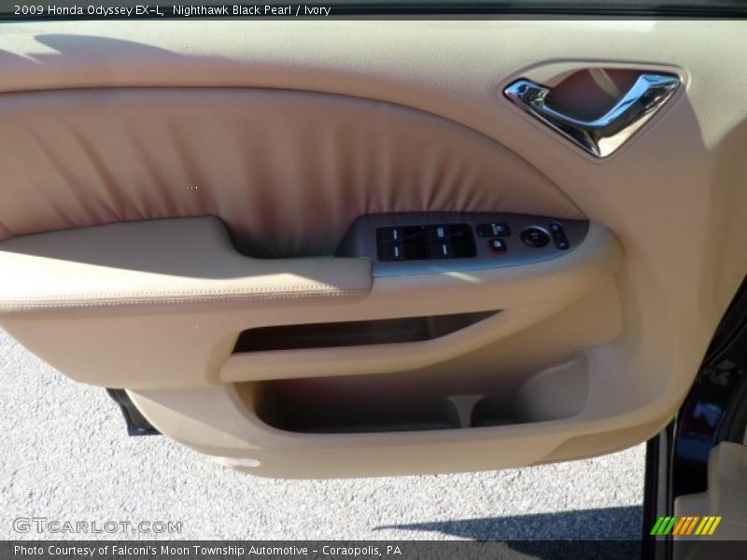Viewport: 747px width, 560px height.
Task: Click the Nighthawk Black Pearl / Ivory text
Action: tap(251, 10)
